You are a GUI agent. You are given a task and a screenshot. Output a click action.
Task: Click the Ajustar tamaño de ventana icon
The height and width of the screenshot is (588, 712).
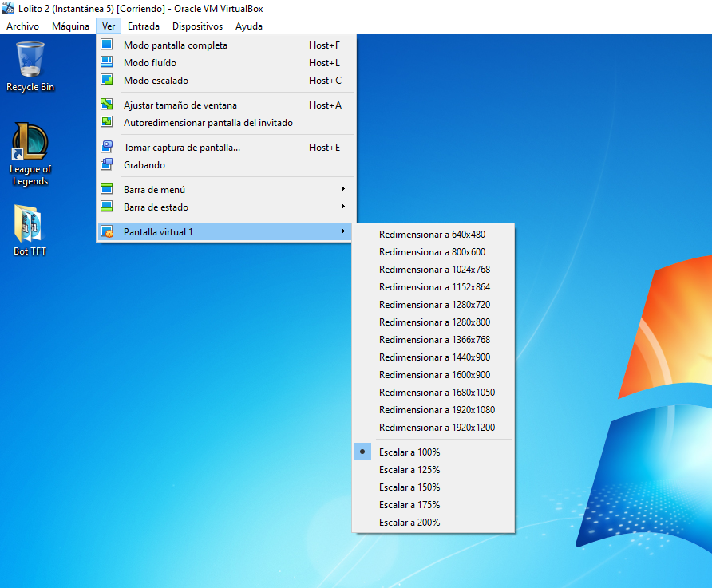pyautogui.click(x=107, y=105)
